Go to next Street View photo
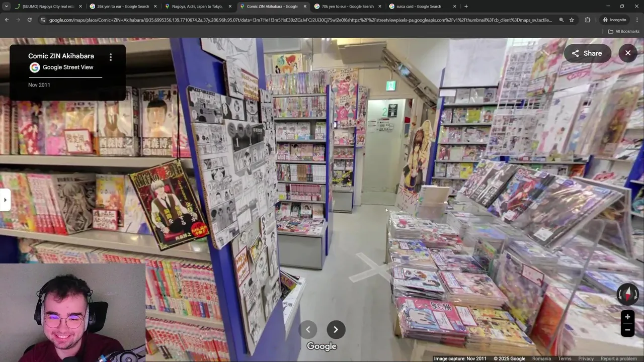644x362 pixels. (336, 329)
